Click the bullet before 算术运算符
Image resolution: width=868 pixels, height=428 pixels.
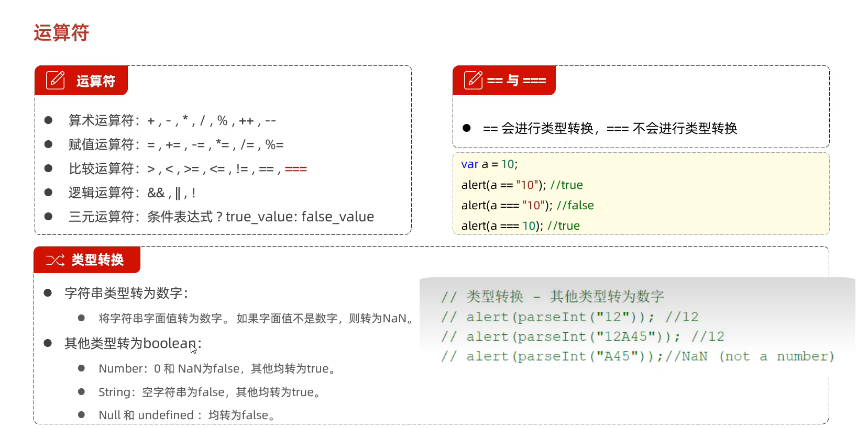pos(48,120)
